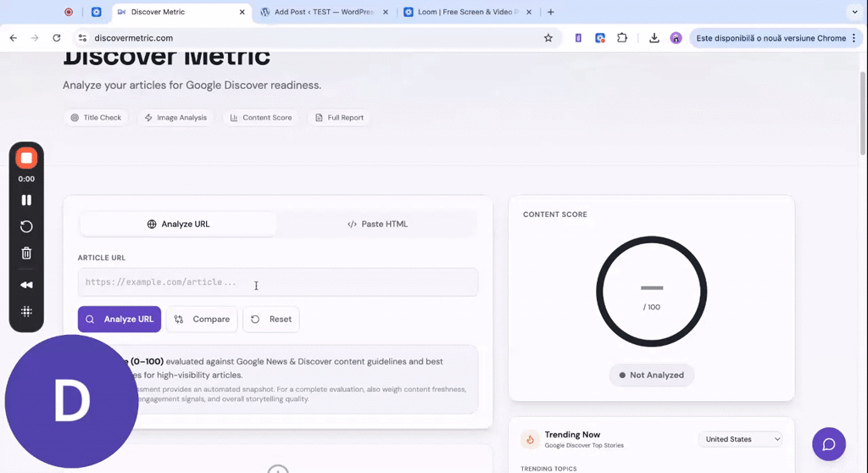Image resolution: width=868 pixels, height=473 pixels.
Task: Focus the Article URL input field
Action: coord(278,282)
